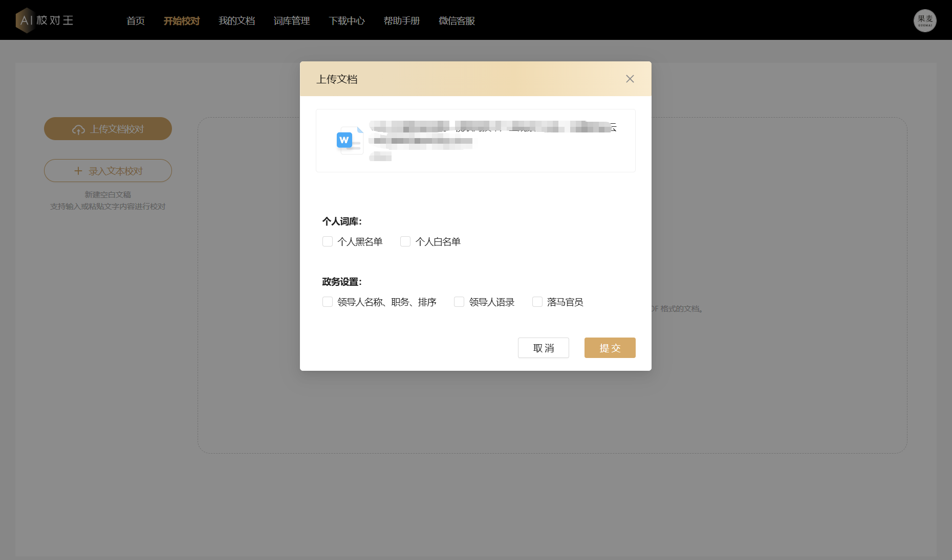Tick the 落马官员 checkbox
Screen dimensions: 952x560
(x=537, y=302)
